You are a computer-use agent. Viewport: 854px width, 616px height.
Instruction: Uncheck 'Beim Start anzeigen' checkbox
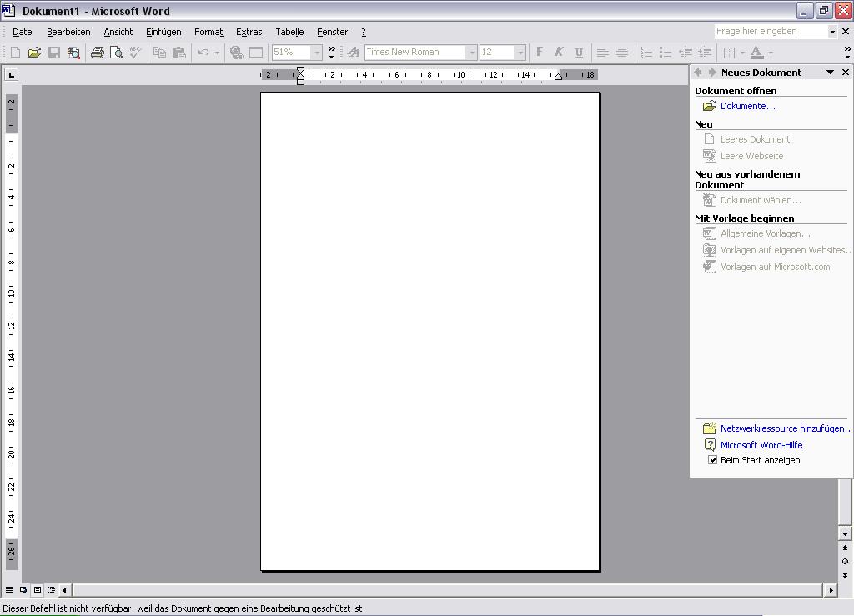coord(712,460)
